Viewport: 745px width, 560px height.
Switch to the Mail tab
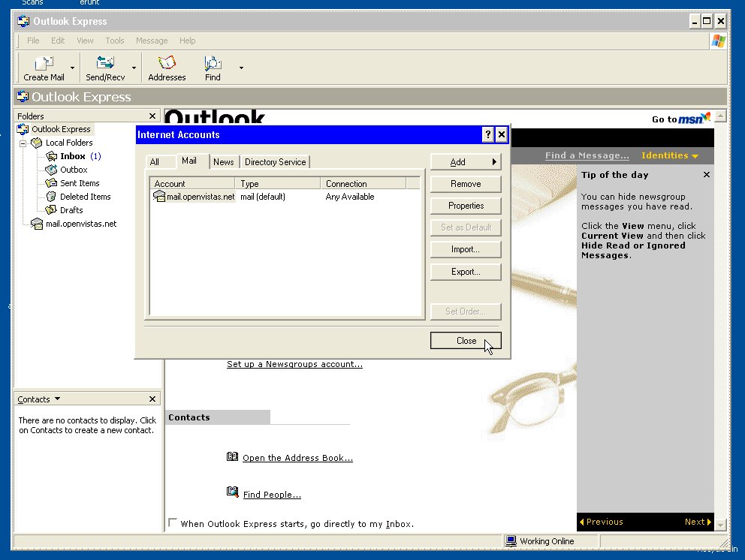(x=189, y=161)
